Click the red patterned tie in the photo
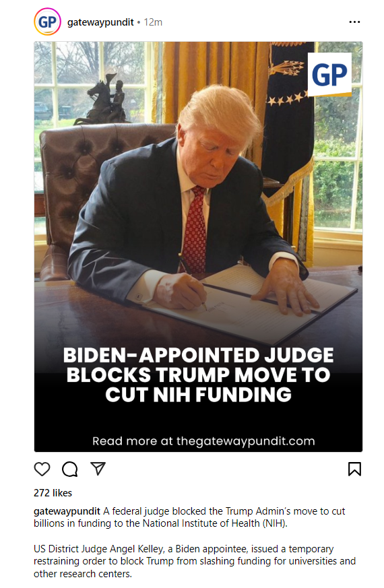This screenshot has width=384, height=588. tap(195, 230)
